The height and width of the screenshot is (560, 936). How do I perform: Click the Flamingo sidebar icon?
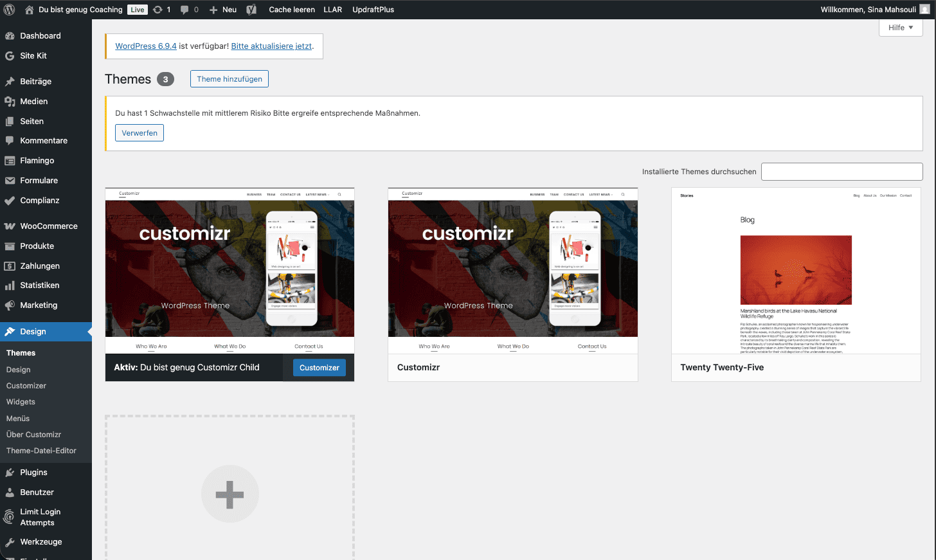click(x=10, y=161)
